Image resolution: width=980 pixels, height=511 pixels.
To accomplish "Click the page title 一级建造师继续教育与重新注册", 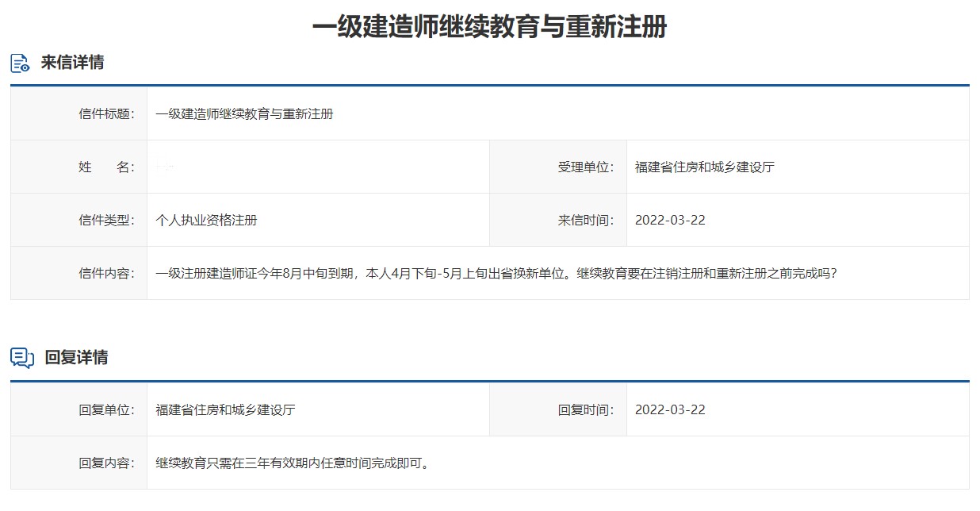I will click(489, 26).
